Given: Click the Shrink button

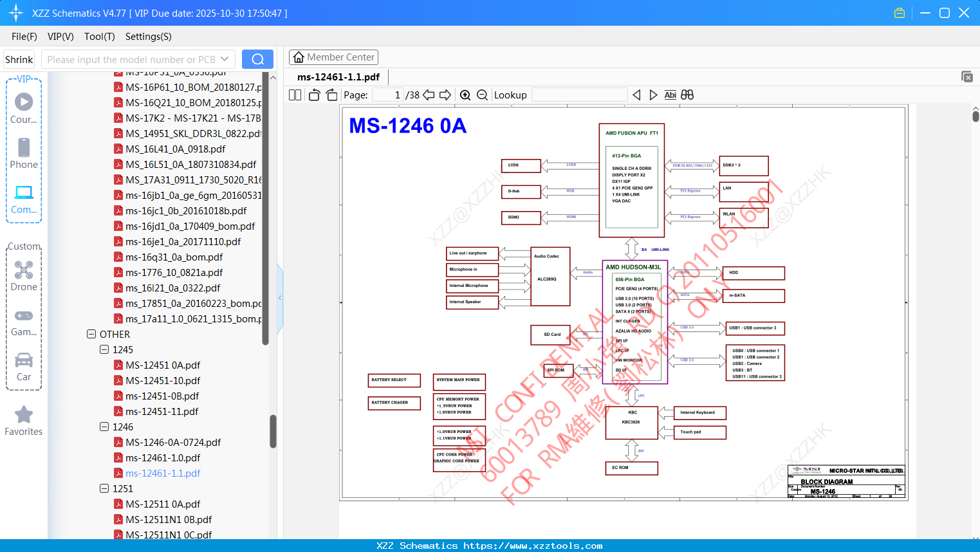Looking at the screenshot, I should tap(19, 59).
